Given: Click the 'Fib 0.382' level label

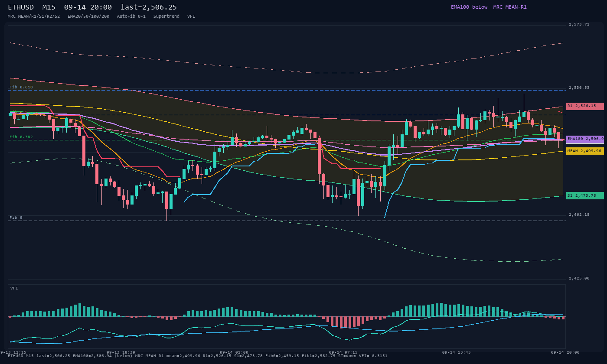Looking at the screenshot, I should point(21,137).
